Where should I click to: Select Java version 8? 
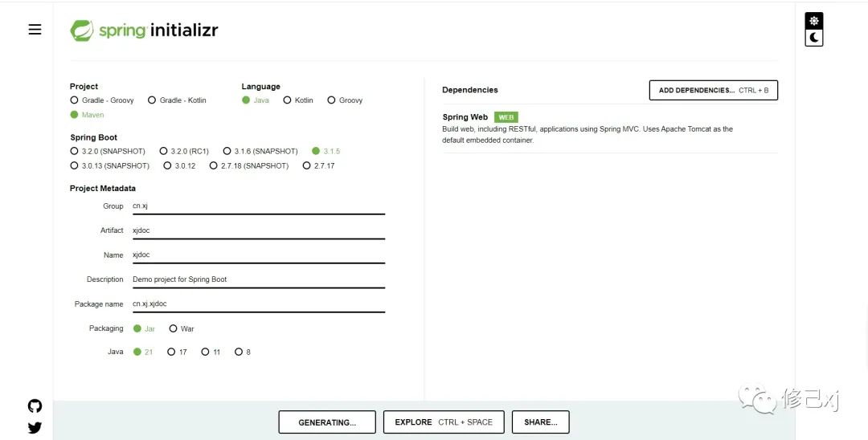click(x=243, y=352)
